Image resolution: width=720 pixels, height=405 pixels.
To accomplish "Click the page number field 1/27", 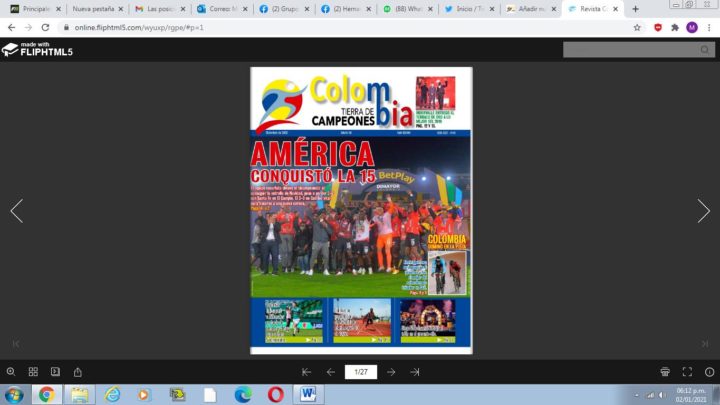I will coord(361,372).
